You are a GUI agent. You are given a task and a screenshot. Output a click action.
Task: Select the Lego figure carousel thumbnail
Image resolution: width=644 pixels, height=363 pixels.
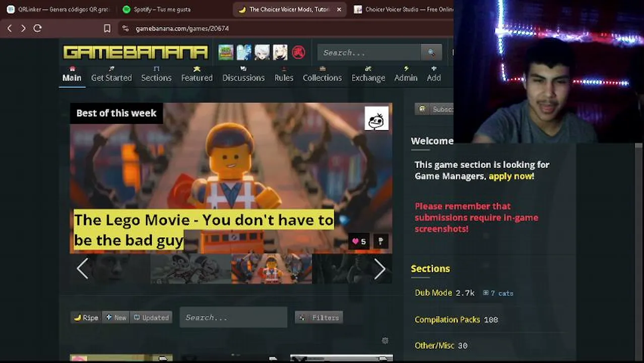[x=272, y=269]
